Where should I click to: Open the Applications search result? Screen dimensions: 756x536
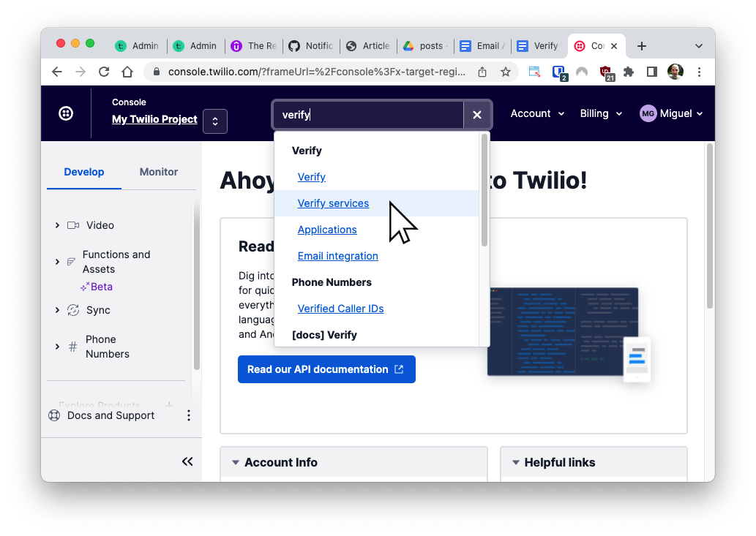click(327, 230)
